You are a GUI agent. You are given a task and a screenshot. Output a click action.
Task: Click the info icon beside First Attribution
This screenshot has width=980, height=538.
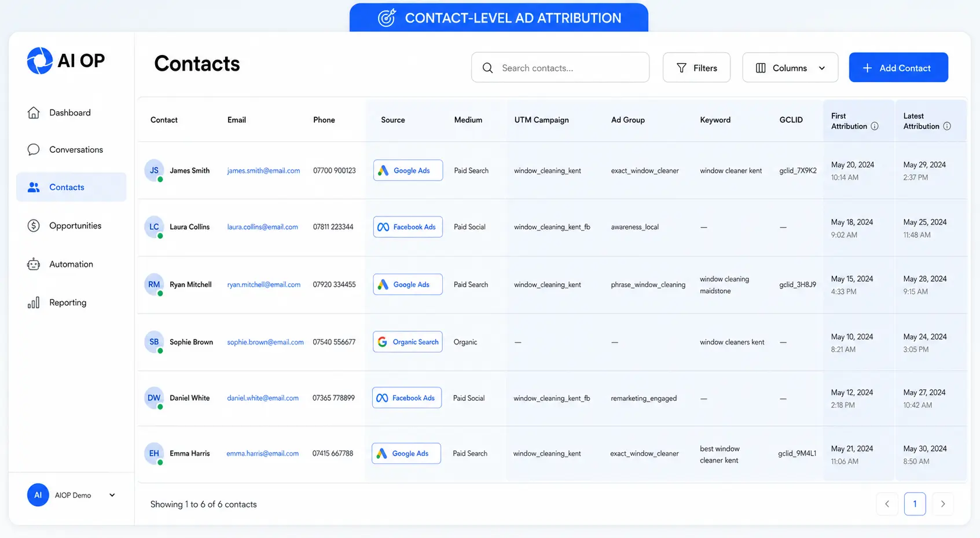[875, 126]
